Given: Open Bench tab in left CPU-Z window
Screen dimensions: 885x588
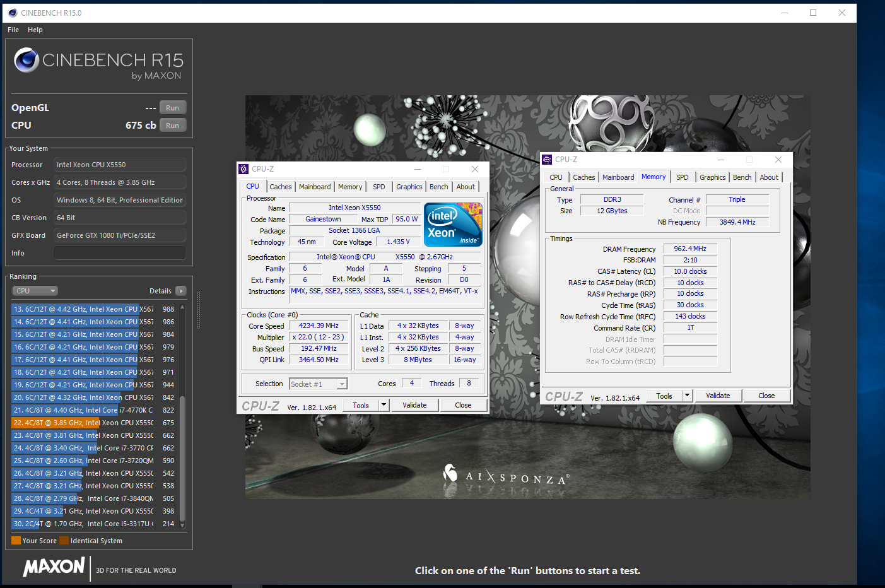Looking at the screenshot, I should coord(439,187).
